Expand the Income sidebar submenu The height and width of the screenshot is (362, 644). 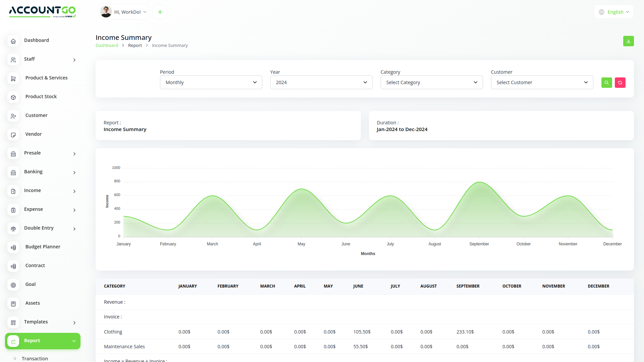pyautogui.click(x=74, y=191)
